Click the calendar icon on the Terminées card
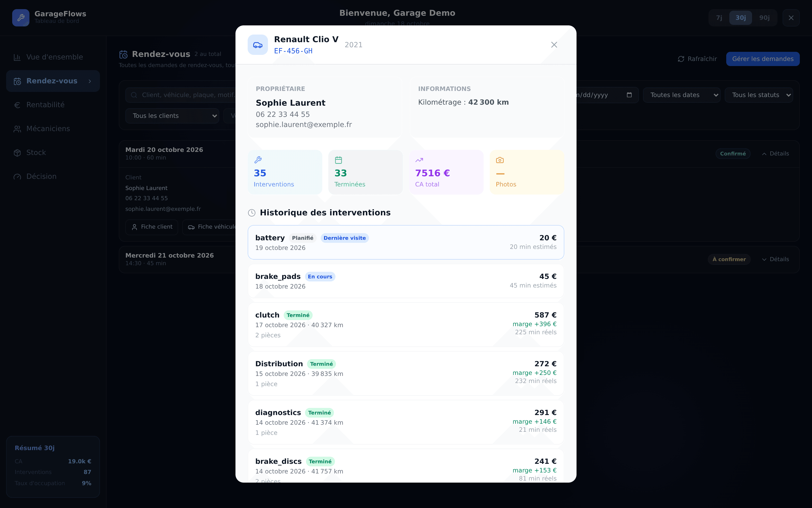Screen dimensions: 812x508 click(339, 160)
